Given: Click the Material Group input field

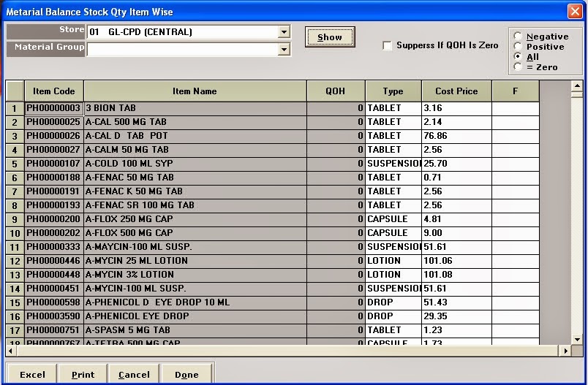Looking at the screenshot, I should pyautogui.click(x=183, y=50).
